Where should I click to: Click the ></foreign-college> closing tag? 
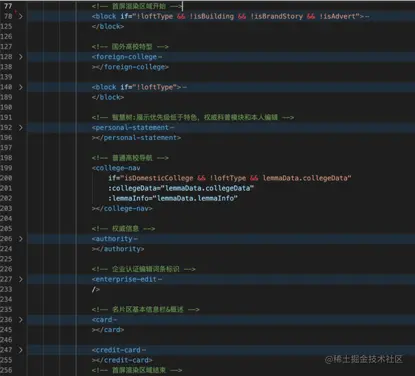[x=130, y=67]
